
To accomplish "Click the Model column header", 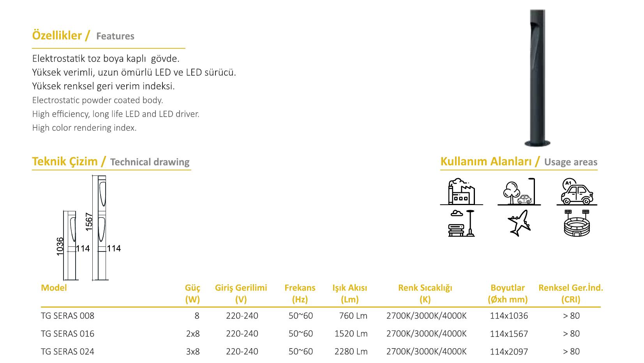I will pyautogui.click(x=54, y=288).
